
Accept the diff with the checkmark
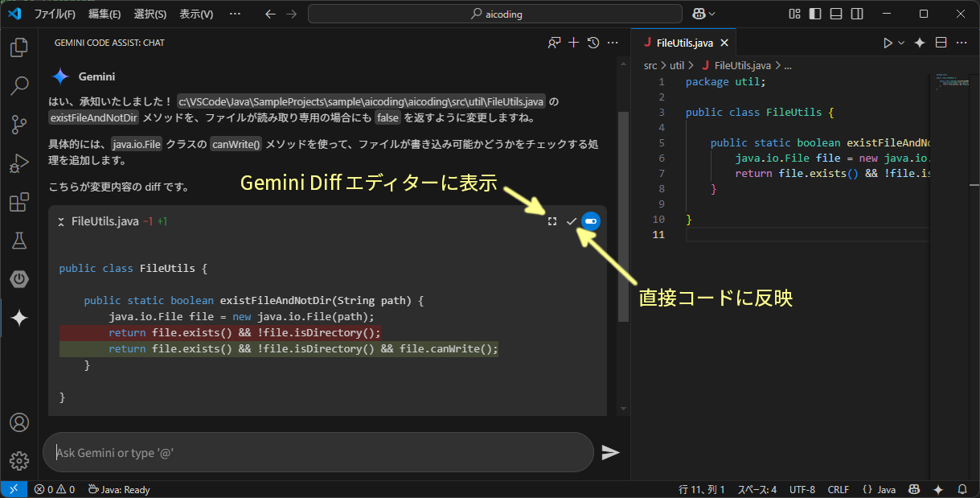(x=572, y=220)
